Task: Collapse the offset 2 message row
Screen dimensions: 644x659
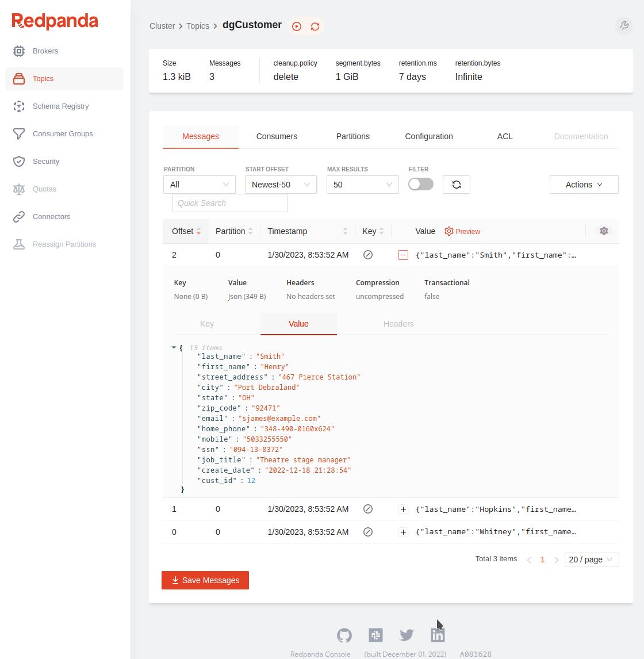Action: click(403, 255)
